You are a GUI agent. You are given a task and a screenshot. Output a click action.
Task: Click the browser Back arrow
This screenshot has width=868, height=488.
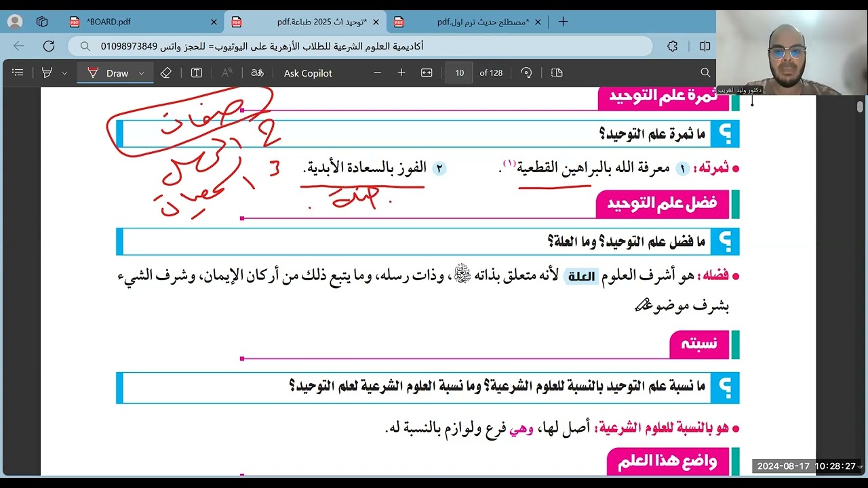coord(19,46)
